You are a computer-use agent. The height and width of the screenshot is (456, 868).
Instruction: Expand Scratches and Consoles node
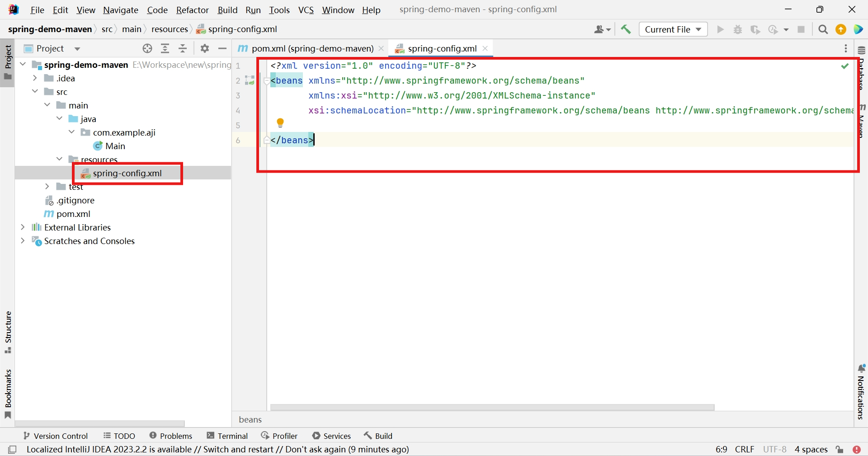[x=23, y=241]
